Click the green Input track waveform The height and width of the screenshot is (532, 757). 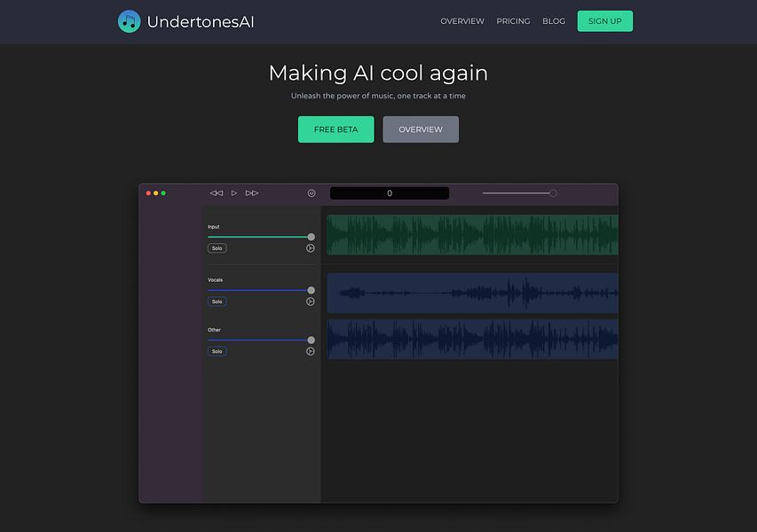470,234
